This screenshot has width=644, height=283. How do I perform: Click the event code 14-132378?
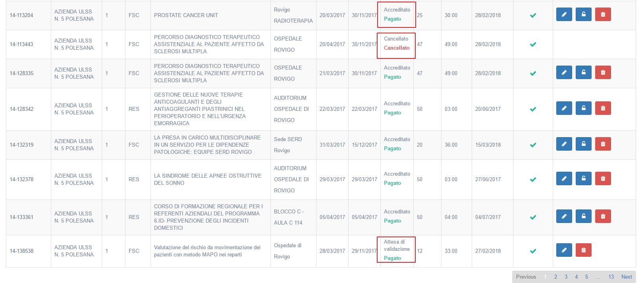(21, 180)
